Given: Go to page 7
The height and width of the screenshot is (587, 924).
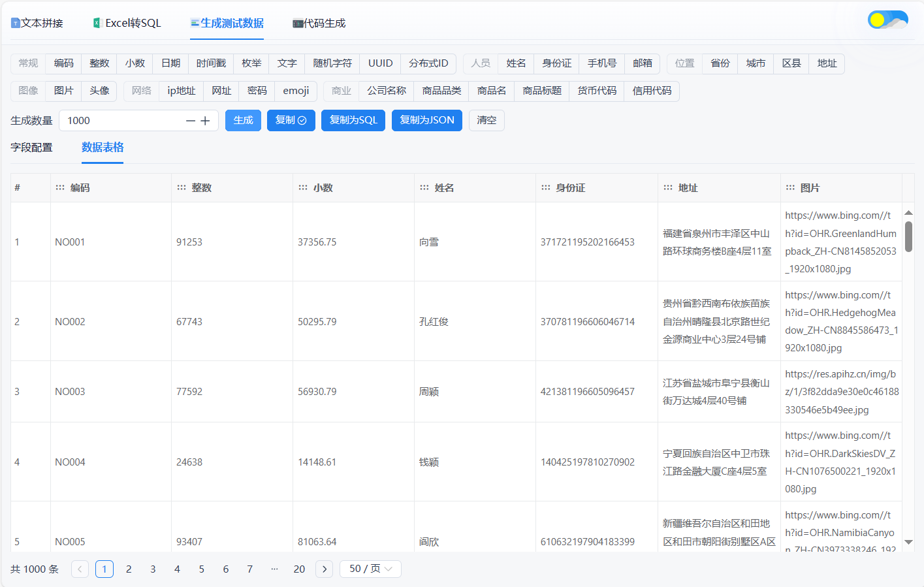Looking at the screenshot, I should (249, 569).
